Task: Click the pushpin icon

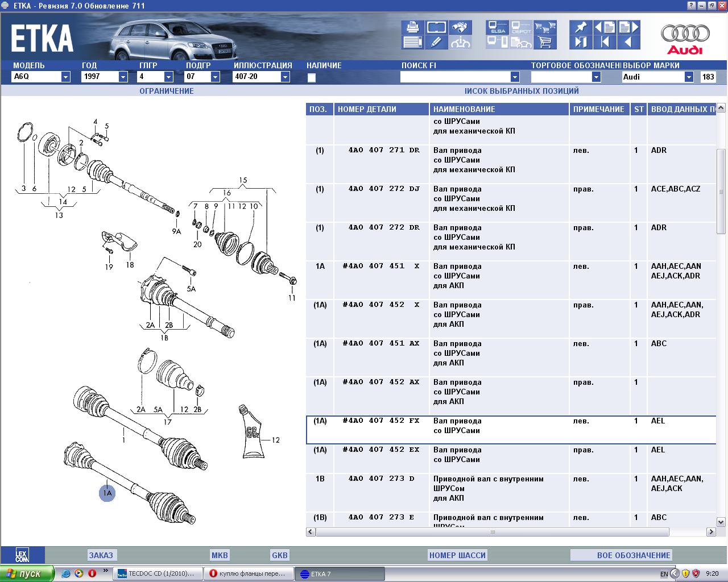Action: coord(580,27)
